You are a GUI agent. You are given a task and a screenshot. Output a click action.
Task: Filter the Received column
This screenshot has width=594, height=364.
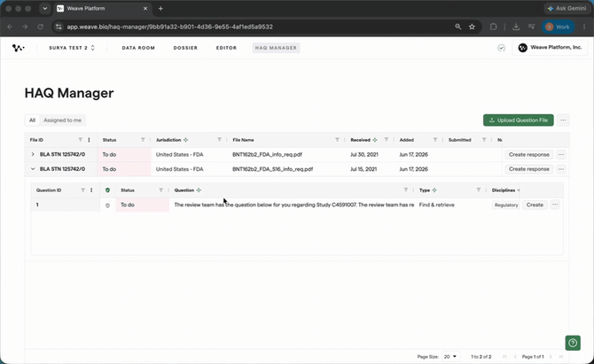pos(386,140)
